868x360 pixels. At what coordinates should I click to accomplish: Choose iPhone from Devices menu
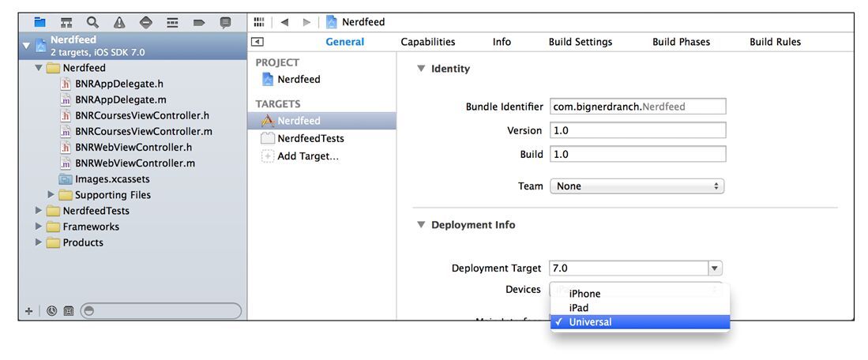click(x=640, y=294)
